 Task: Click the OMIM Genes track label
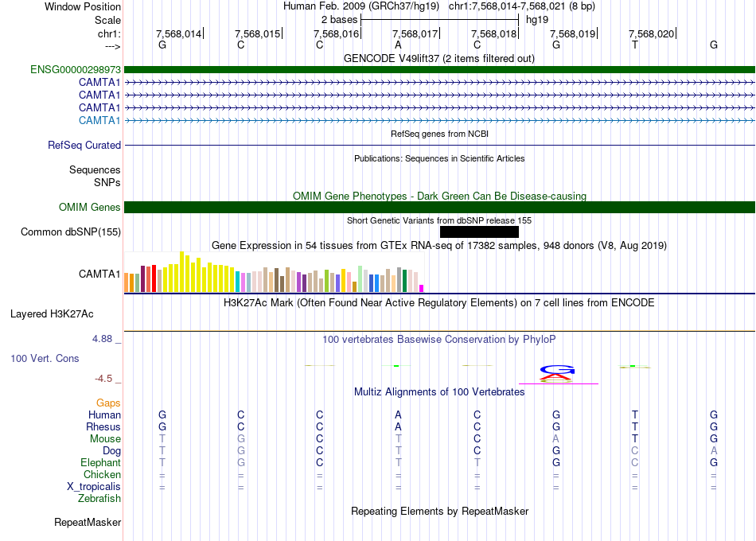(x=90, y=208)
